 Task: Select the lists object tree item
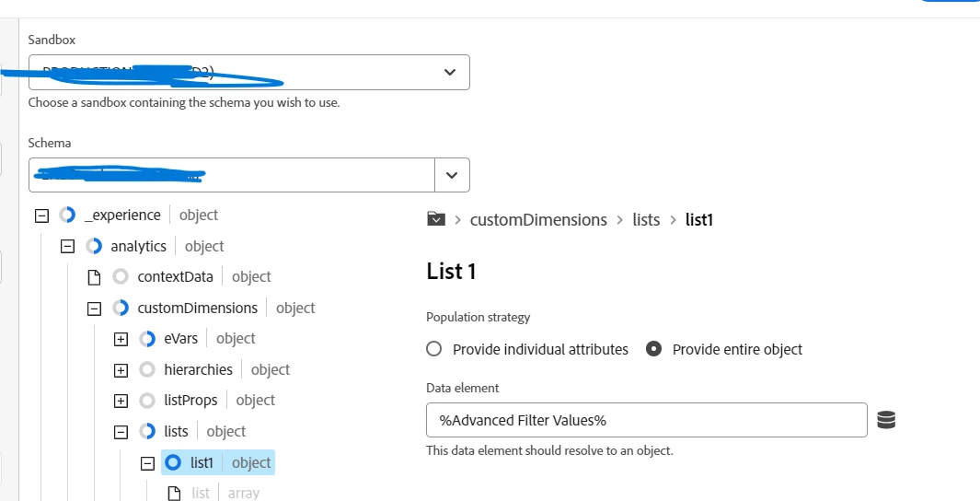coord(176,431)
